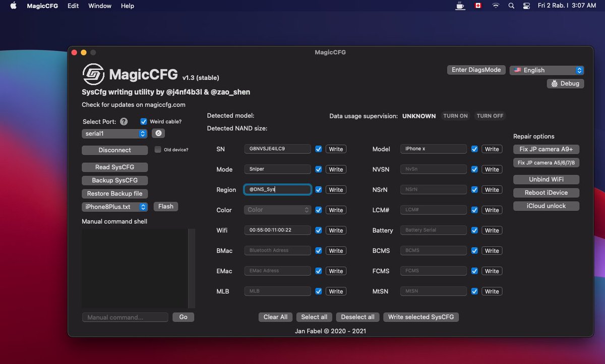Click Unbind WiFi

547,179
